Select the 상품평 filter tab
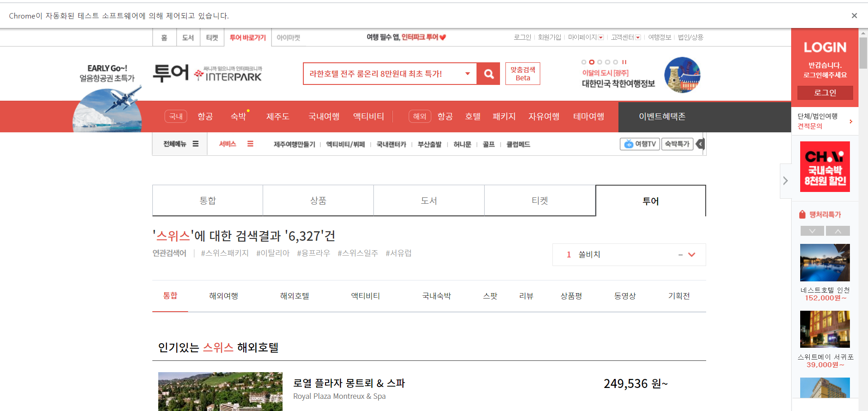The width and height of the screenshot is (868, 411). pyautogui.click(x=571, y=296)
